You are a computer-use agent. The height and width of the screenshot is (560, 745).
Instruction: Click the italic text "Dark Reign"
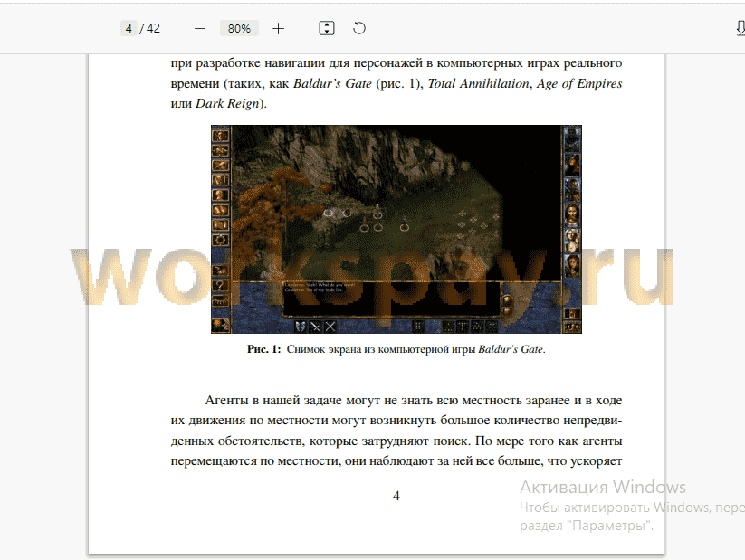coord(227,103)
